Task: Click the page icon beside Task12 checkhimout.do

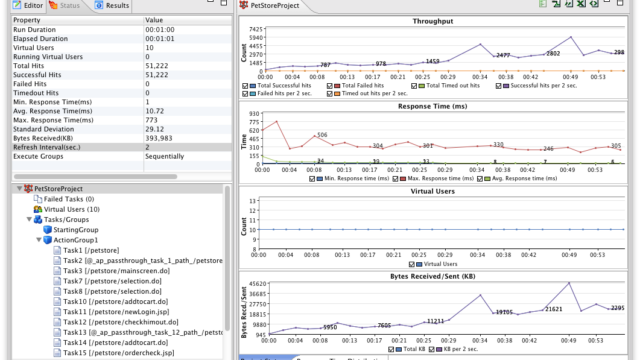Action: (x=57, y=322)
